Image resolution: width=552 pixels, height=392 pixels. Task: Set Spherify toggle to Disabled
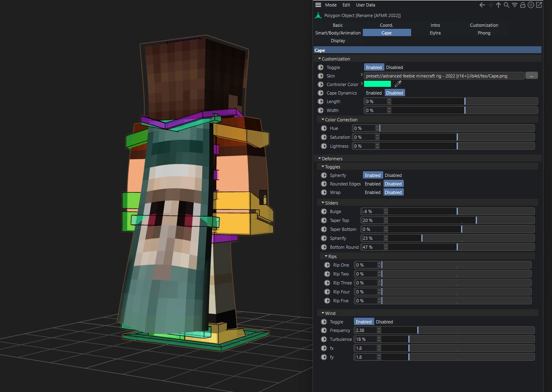pyautogui.click(x=393, y=175)
